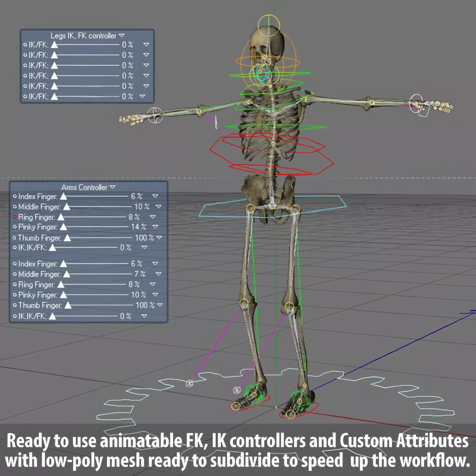Select yellow elbow joint on screen-right arm
The image size is (476, 476).
(371, 103)
